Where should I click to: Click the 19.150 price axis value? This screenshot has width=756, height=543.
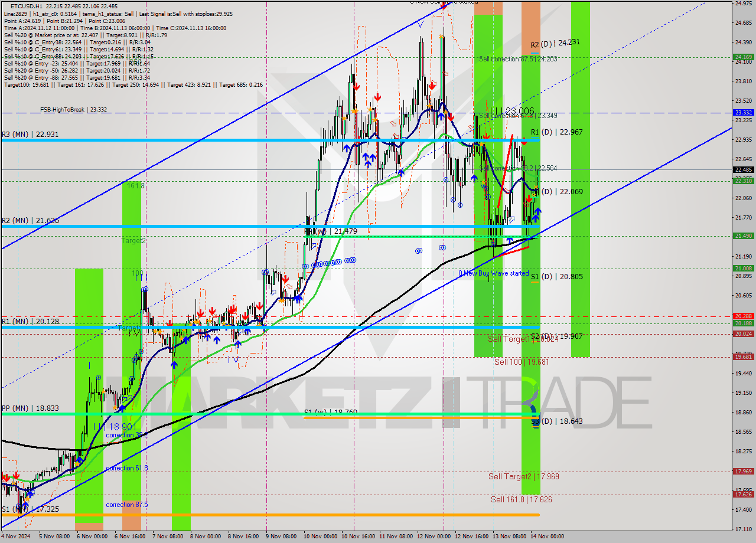743,392
